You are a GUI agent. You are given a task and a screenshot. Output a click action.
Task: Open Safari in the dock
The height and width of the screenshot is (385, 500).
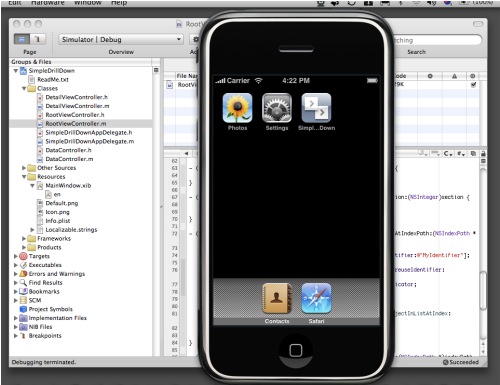point(316,298)
